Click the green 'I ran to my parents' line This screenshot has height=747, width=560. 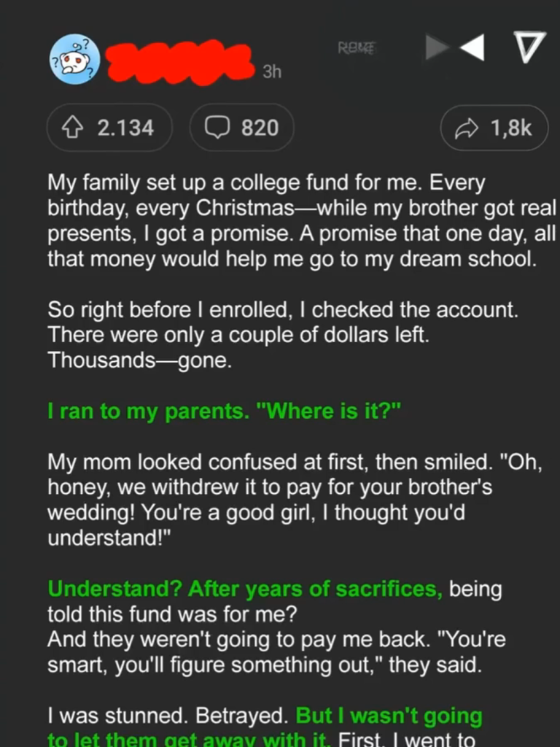click(225, 411)
